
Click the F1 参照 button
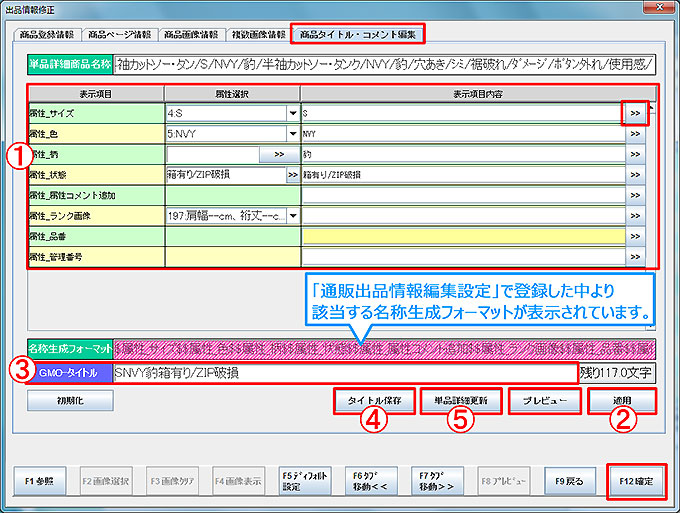pos(39,481)
